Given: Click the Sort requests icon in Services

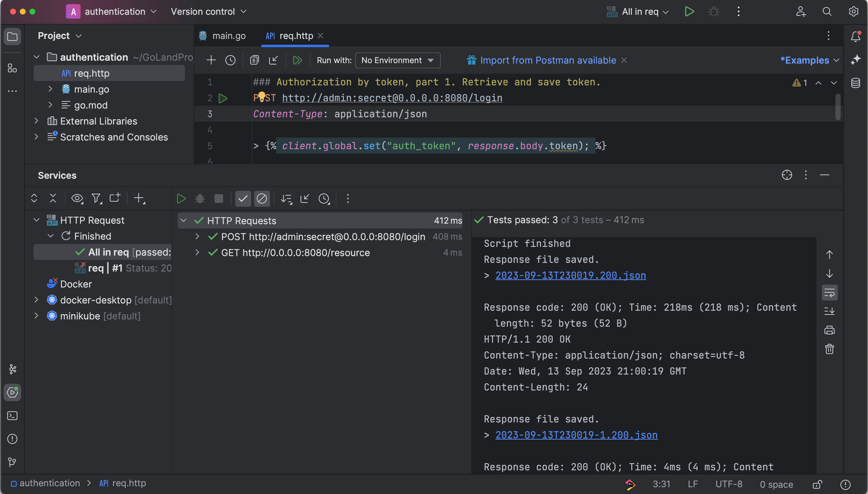Looking at the screenshot, I should coord(286,199).
